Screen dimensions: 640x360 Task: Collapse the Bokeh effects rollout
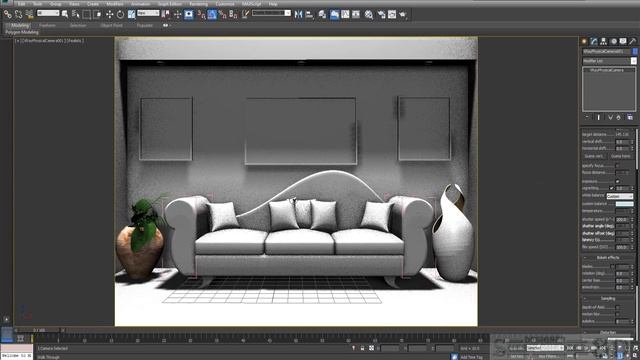coord(608,258)
